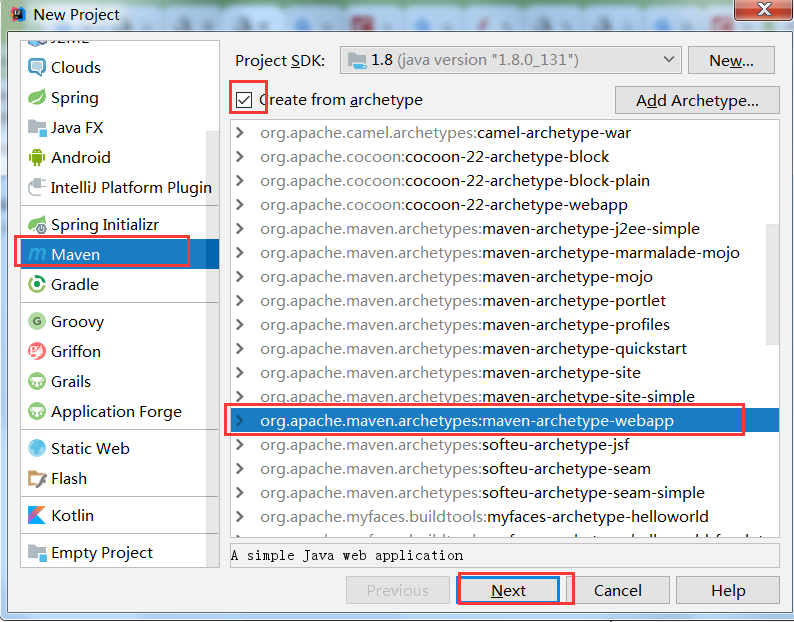
Task: Click the Android robot icon
Action: coord(36,158)
